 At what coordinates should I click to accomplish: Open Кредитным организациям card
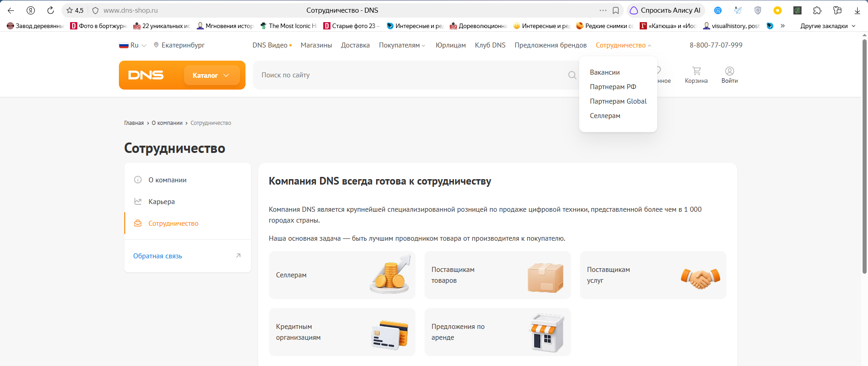[342, 332]
